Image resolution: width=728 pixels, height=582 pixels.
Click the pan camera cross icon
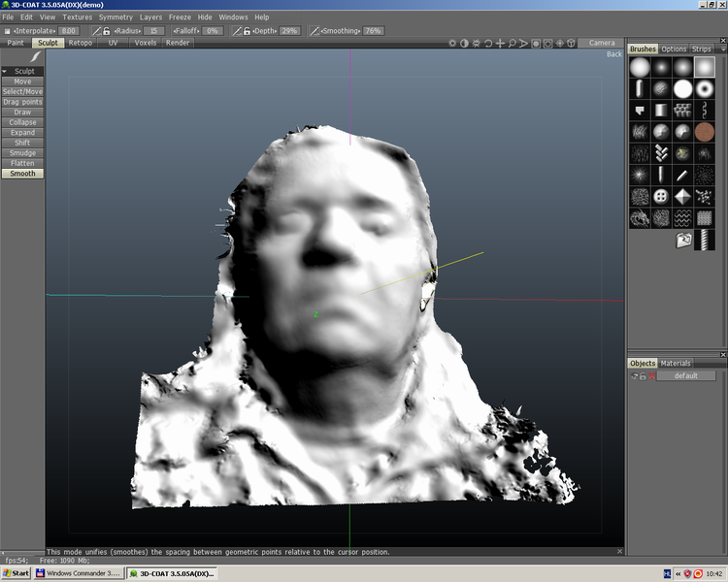coord(500,43)
